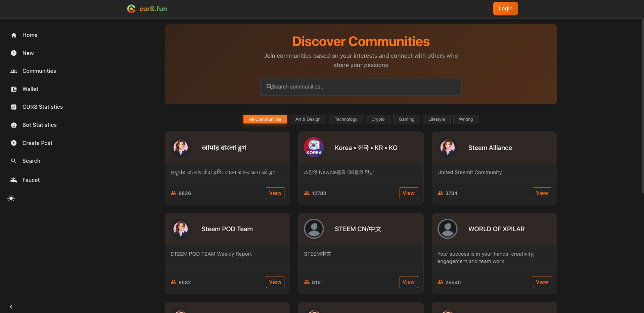Click the Korea • 한국 • KR • KO title

366,148
